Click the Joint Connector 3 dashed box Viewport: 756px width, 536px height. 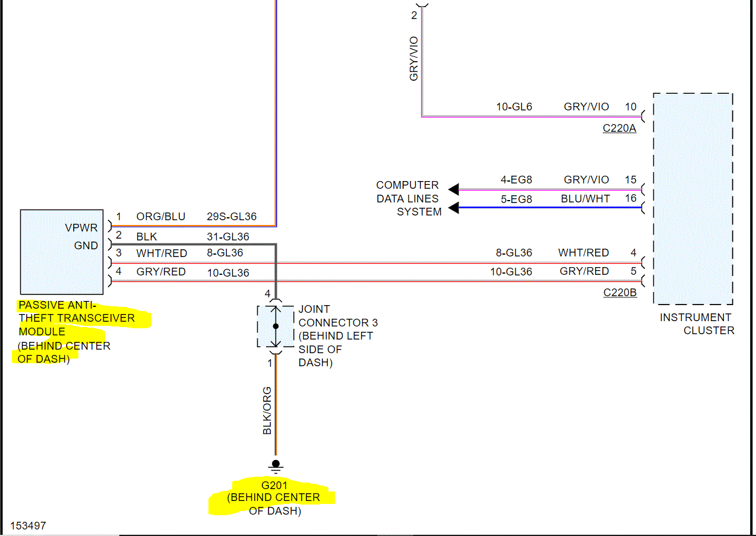pos(276,326)
